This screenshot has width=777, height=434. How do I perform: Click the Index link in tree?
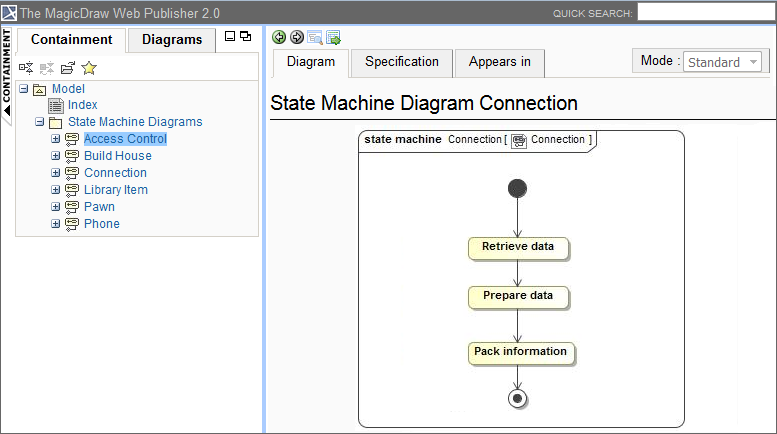click(x=82, y=105)
